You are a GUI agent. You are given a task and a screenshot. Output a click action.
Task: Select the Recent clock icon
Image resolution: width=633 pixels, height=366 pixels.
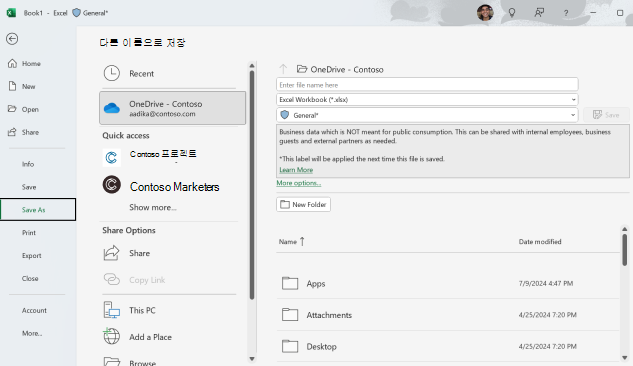111,73
